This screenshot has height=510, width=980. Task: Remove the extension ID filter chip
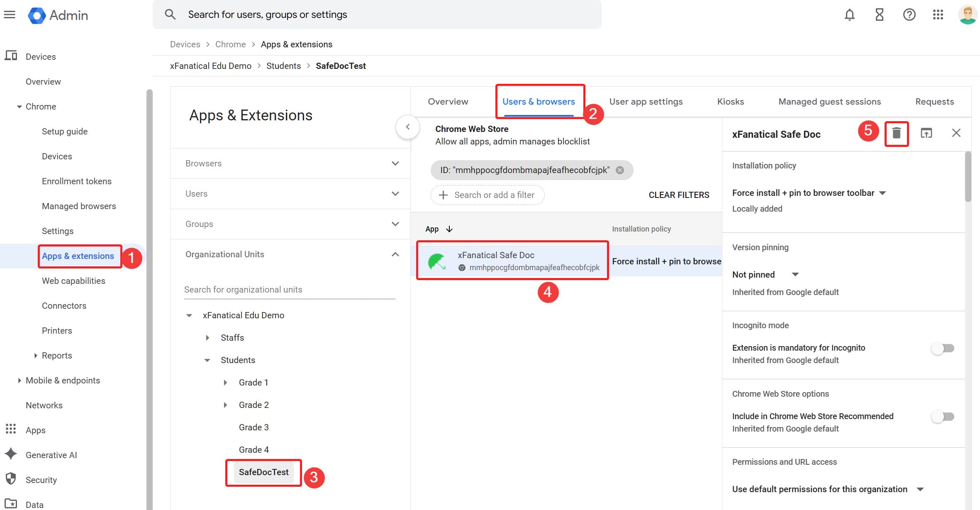[x=620, y=170]
